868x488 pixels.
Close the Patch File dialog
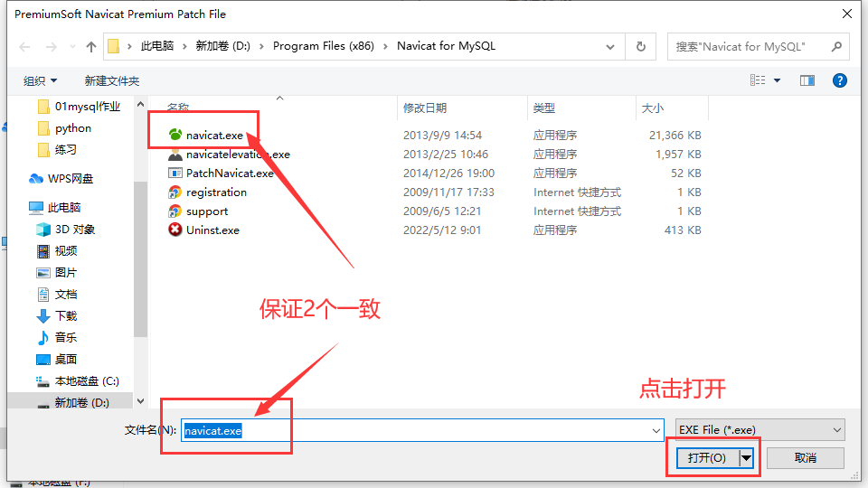(x=847, y=14)
